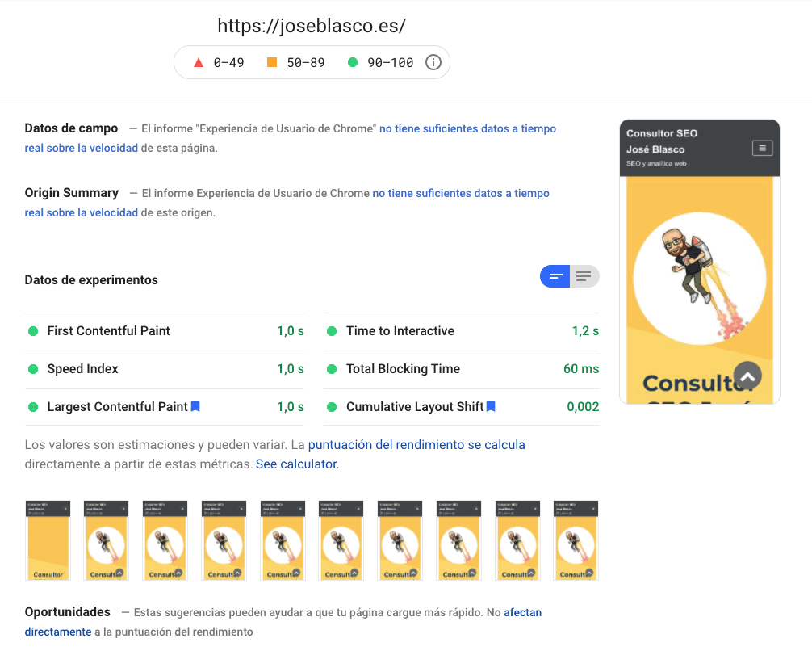Open the Time to Interactive metric
The width and height of the screenshot is (812, 651).
tap(400, 331)
